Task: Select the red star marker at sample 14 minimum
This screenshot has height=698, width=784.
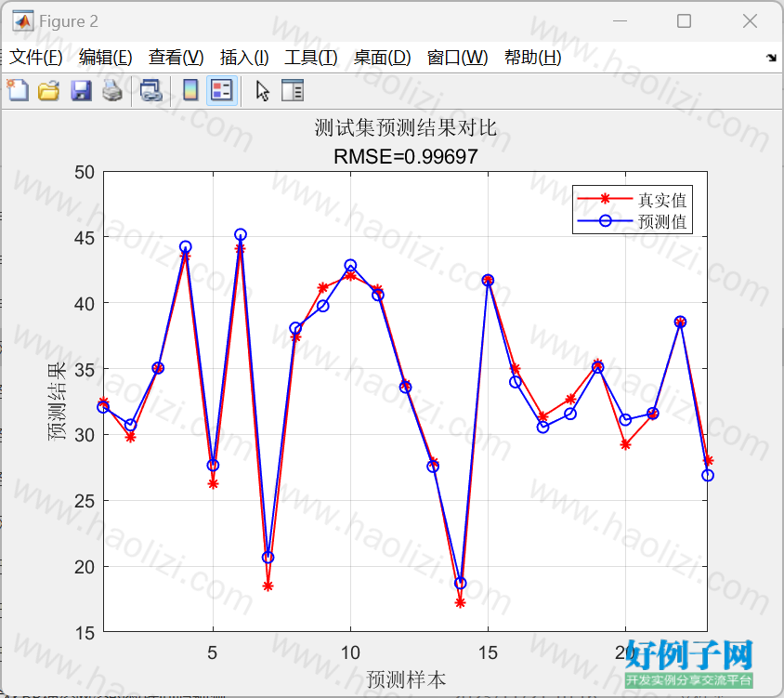Action: (460, 603)
